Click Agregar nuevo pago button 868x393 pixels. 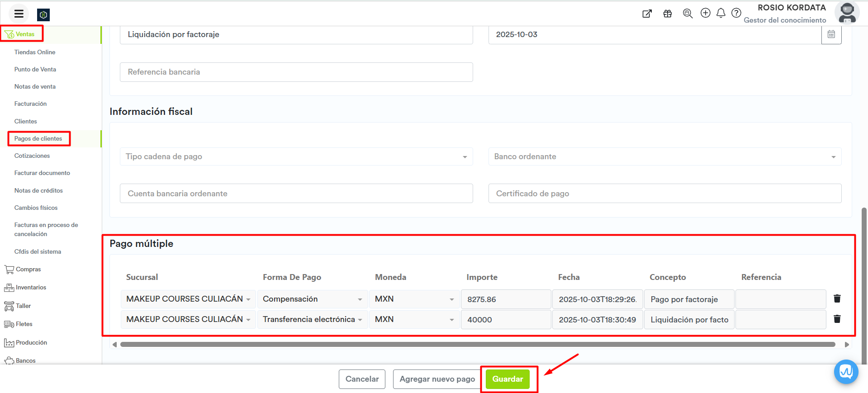click(437, 379)
